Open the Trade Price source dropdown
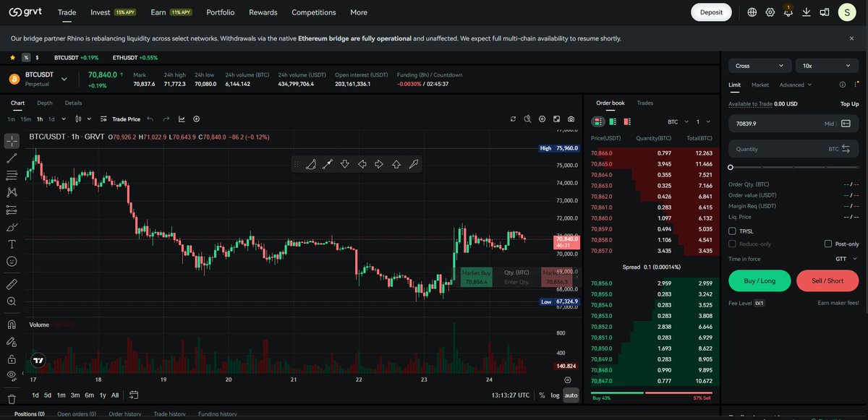868x420 pixels. 121,119
